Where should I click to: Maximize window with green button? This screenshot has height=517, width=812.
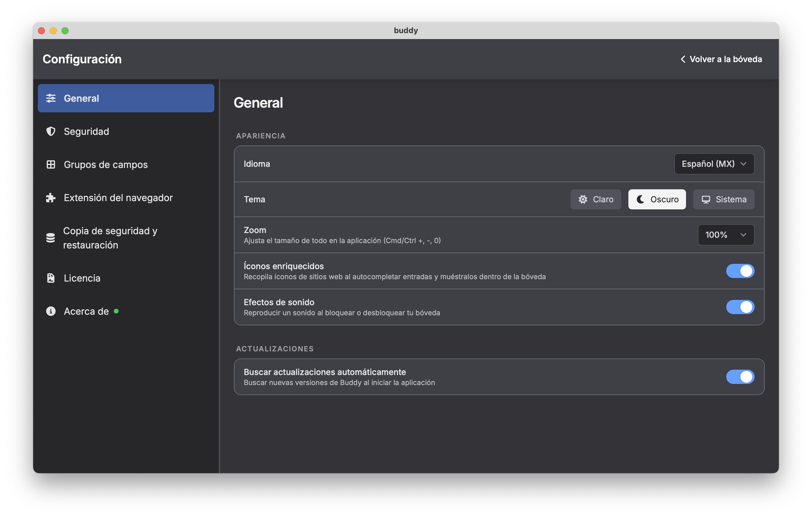coord(65,31)
